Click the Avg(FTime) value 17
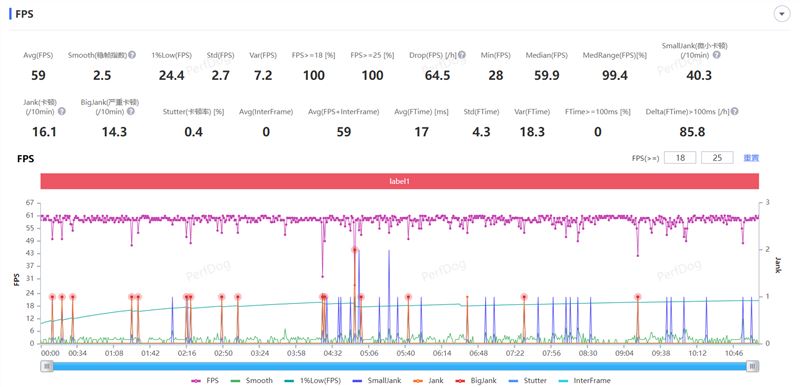Screen dimensions: 800x387 tap(421, 132)
